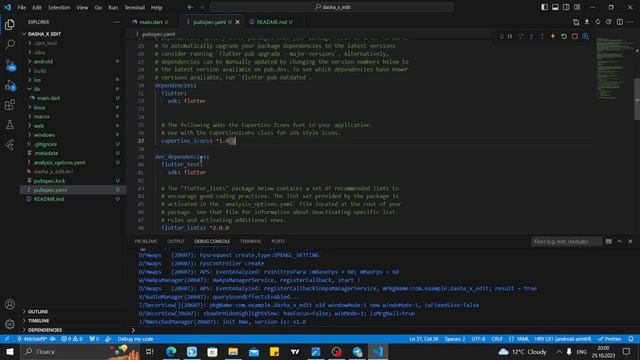Change indentation via 'Spaces: 2' status item
This screenshot has width=640, height=360.
(455, 339)
